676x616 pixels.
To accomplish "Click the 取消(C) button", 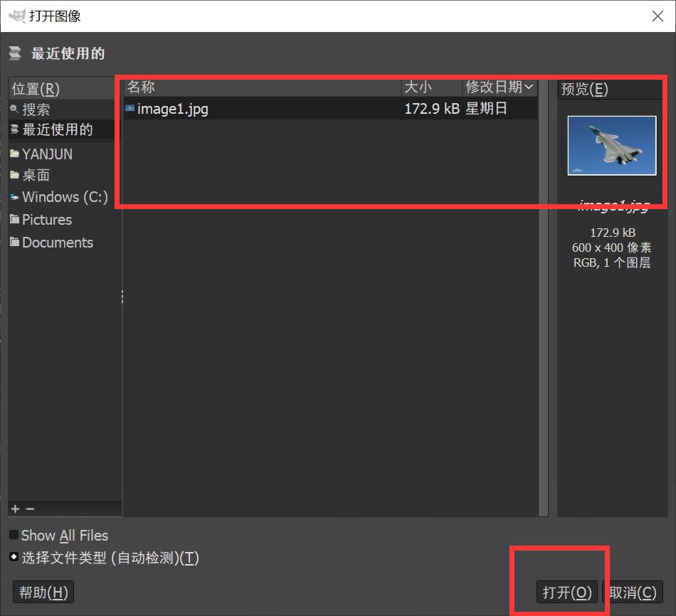I will point(633,593).
